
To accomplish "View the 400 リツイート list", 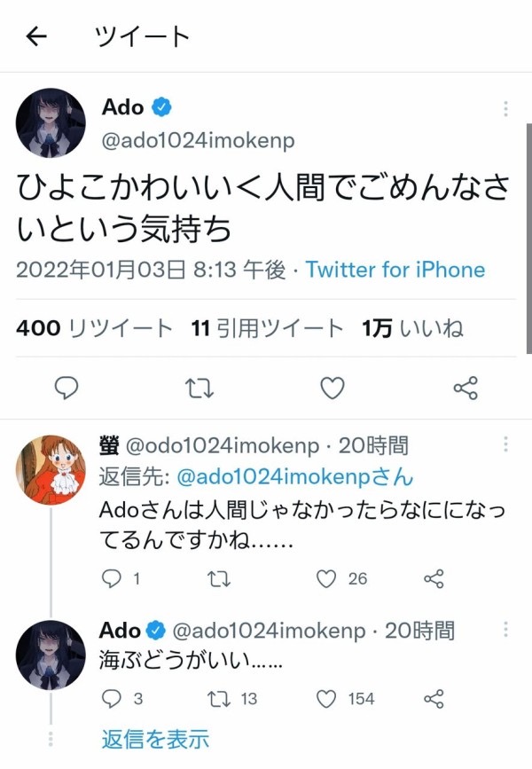I will click(x=94, y=328).
